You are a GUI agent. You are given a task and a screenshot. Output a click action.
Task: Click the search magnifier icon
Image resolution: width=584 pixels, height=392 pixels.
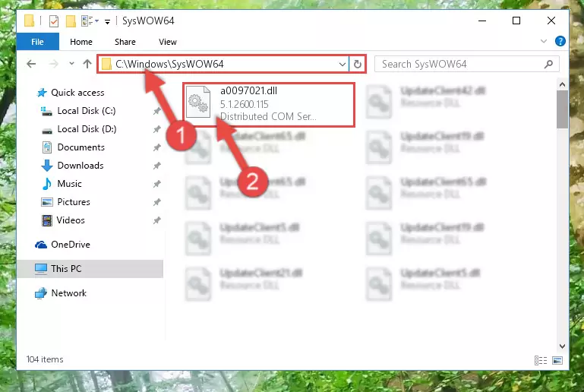[548, 64]
